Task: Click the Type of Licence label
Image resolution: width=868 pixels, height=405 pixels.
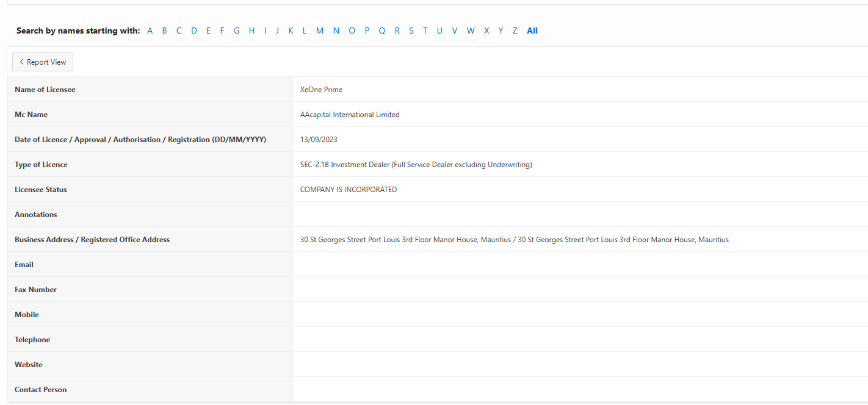Action: tap(41, 165)
